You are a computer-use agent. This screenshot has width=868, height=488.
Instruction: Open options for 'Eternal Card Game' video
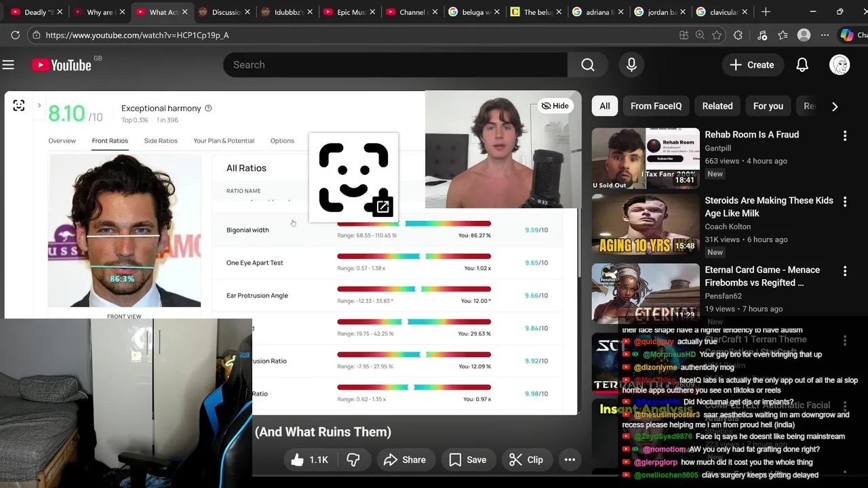click(x=845, y=271)
